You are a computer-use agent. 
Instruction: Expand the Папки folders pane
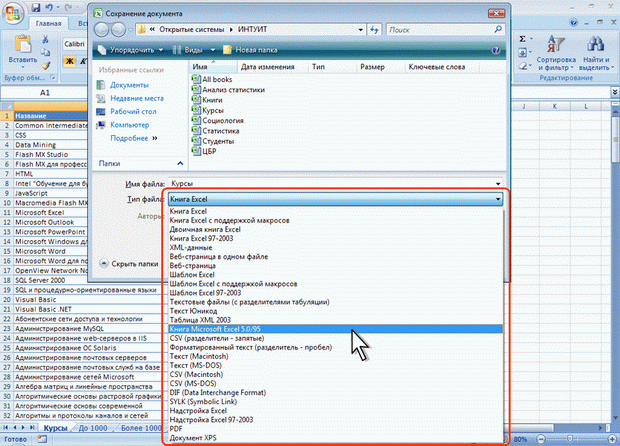click(180, 163)
